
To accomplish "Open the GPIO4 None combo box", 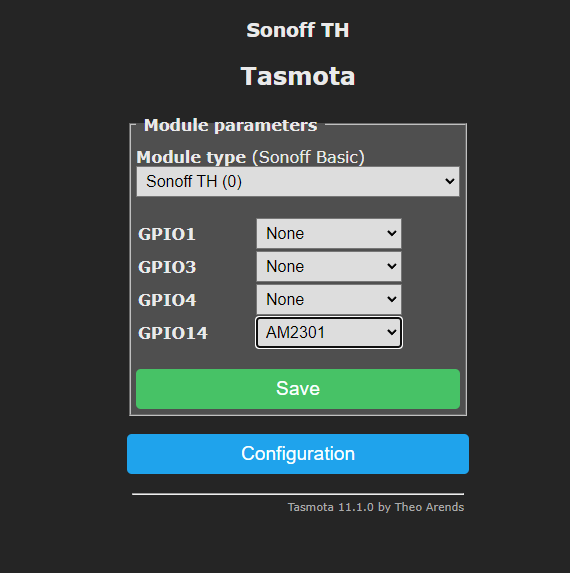I will coord(329,299).
